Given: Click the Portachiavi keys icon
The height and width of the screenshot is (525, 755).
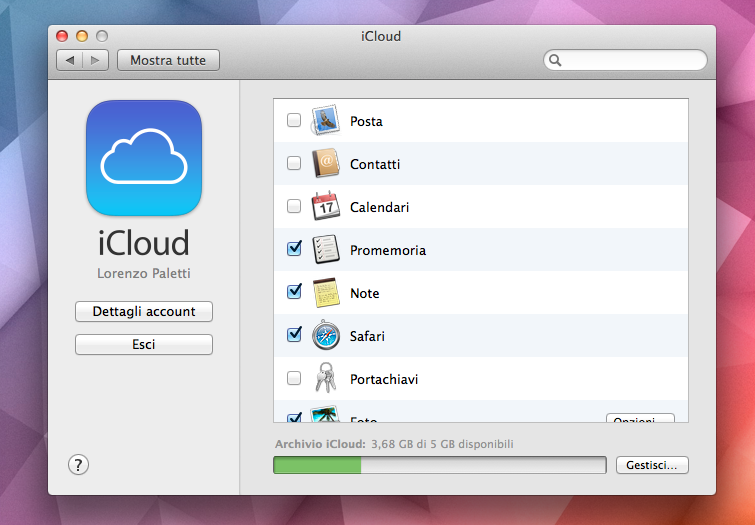Looking at the screenshot, I should point(326,378).
